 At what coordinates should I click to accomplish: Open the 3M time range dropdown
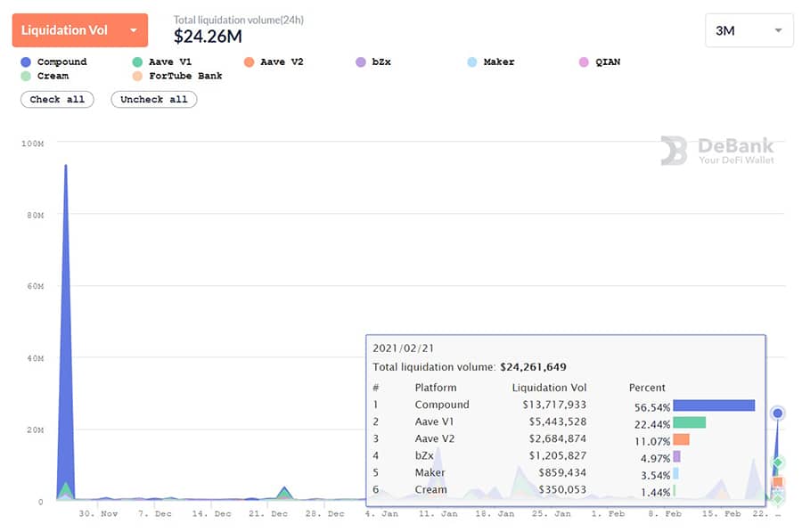coord(749,30)
